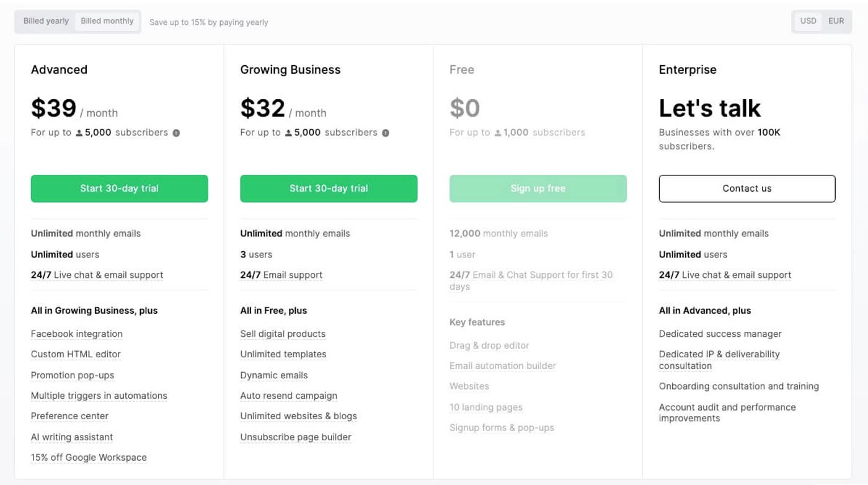
Task: Click 12,000 monthly emails text
Action: tap(498, 234)
